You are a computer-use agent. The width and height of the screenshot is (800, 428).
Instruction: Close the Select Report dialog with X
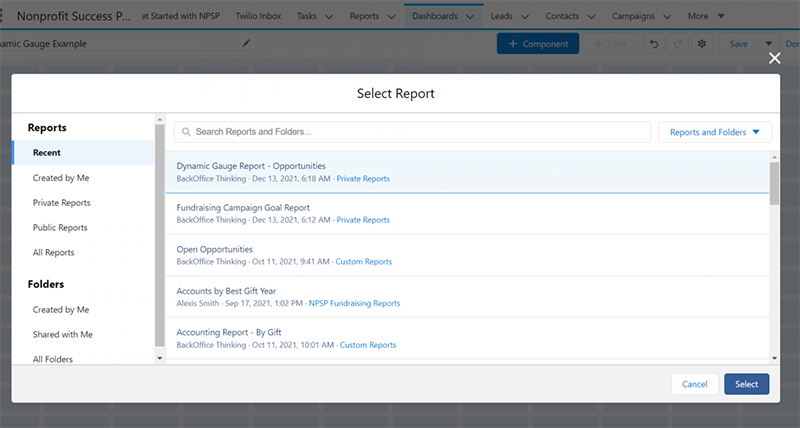774,59
